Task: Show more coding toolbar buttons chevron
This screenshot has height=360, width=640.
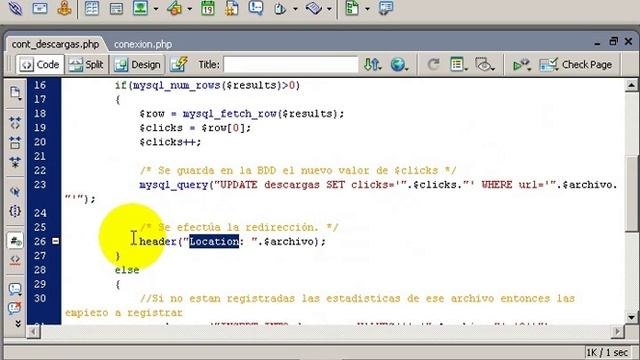Action: click(x=18, y=324)
